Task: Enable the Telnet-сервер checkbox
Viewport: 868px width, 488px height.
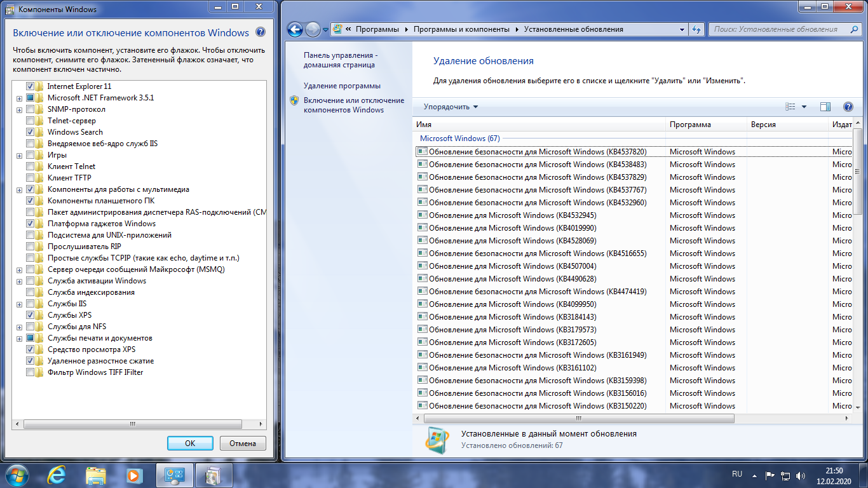Action: click(x=30, y=121)
